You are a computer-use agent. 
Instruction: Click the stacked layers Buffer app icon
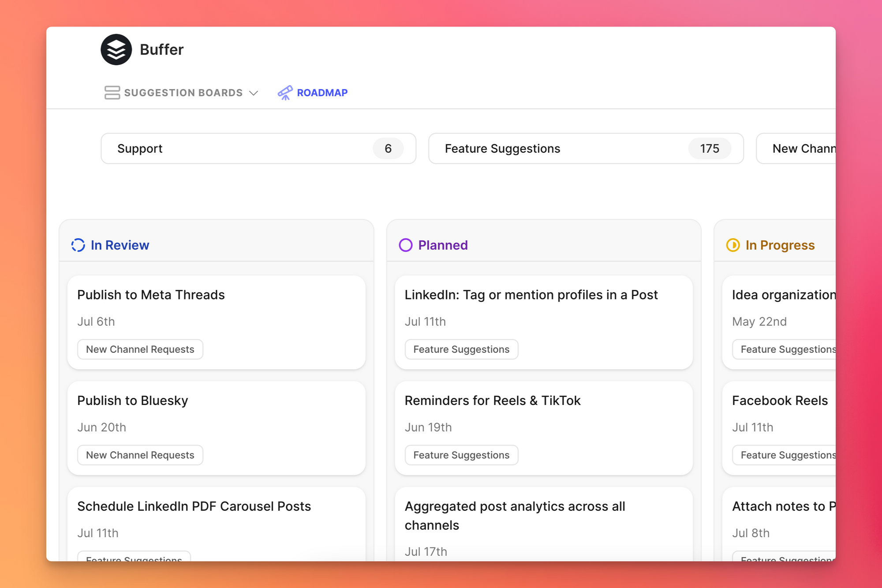[116, 49]
